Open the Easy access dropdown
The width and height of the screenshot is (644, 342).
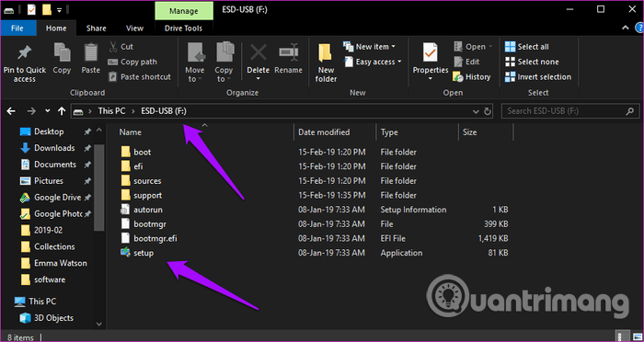tap(373, 62)
